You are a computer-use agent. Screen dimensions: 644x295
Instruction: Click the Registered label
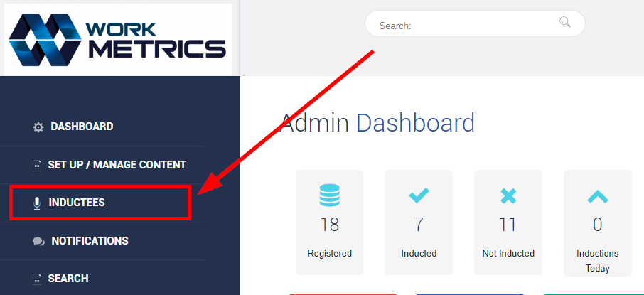pyautogui.click(x=329, y=254)
